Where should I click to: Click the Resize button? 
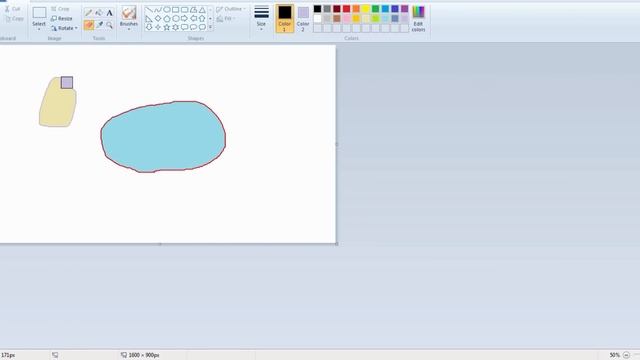(x=62, y=19)
